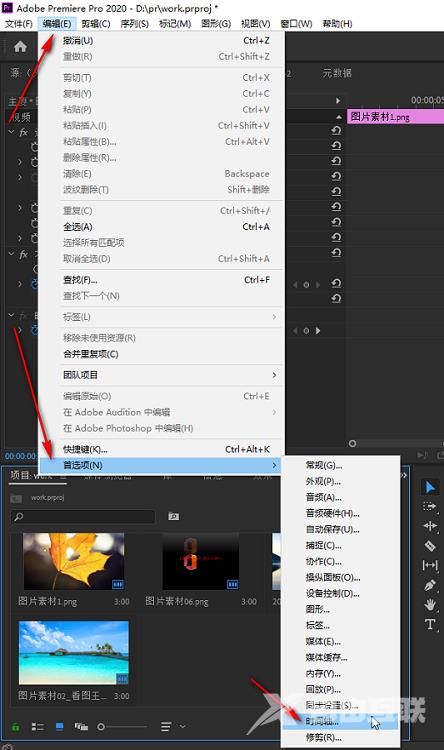Go to the Home screen icon
The width and height of the screenshot is (444, 750).
pyautogui.click(x=20, y=46)
